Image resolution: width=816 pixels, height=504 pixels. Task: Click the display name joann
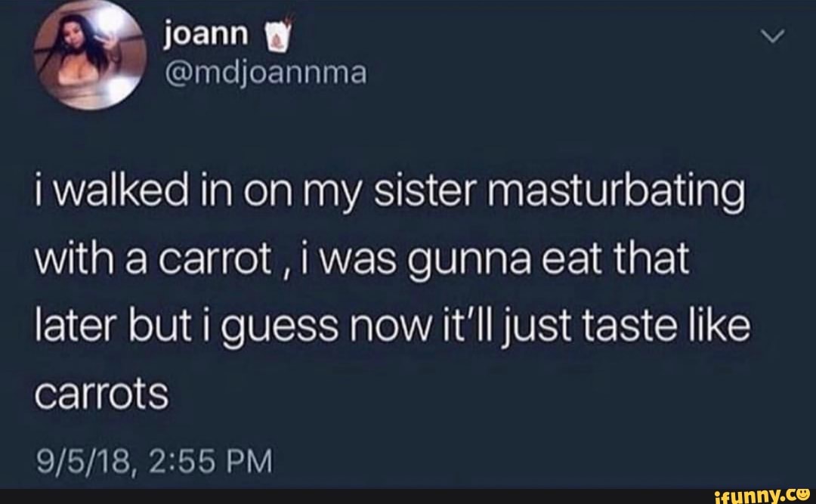[206, 35]
